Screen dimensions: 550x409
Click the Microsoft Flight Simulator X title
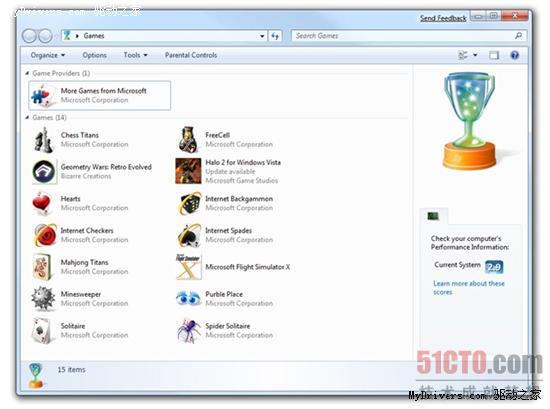[248, 267]
